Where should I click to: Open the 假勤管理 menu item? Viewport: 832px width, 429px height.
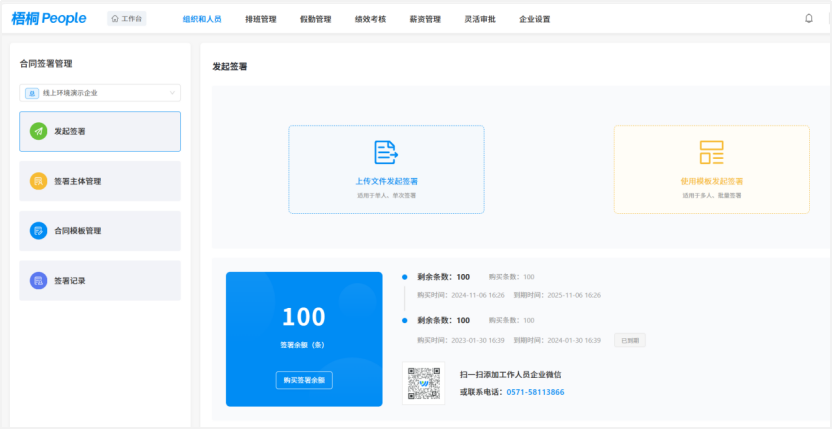point(315,19)
